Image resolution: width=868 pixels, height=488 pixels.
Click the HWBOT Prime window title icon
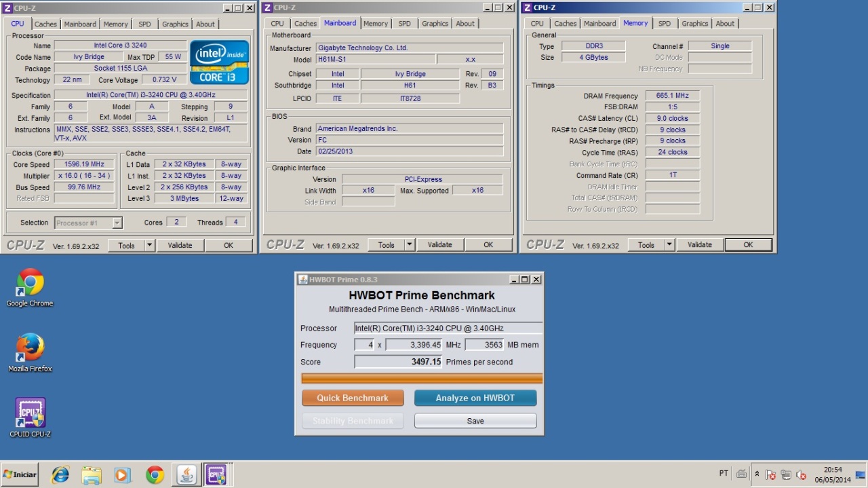(x=302, y=279)
